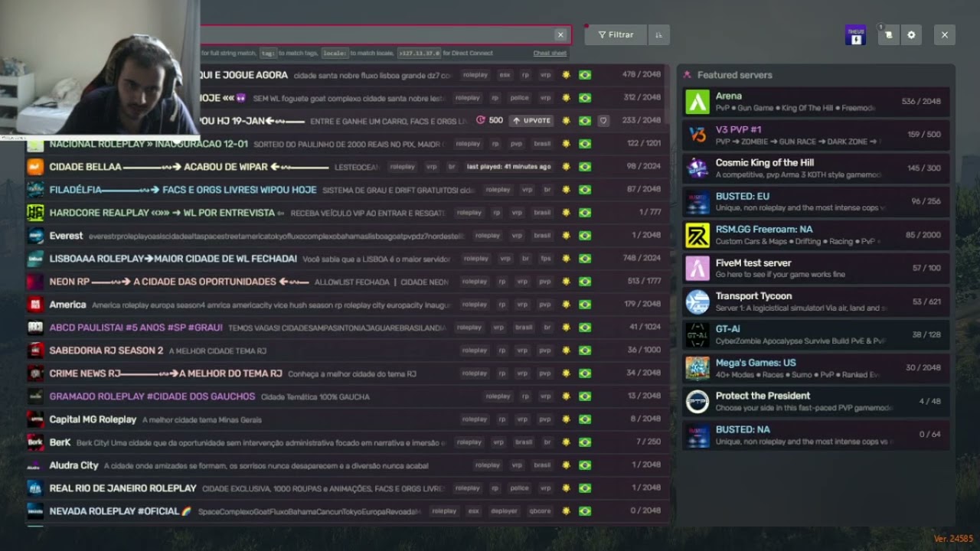Select Transport Tycoon server icon

[697, 302]
